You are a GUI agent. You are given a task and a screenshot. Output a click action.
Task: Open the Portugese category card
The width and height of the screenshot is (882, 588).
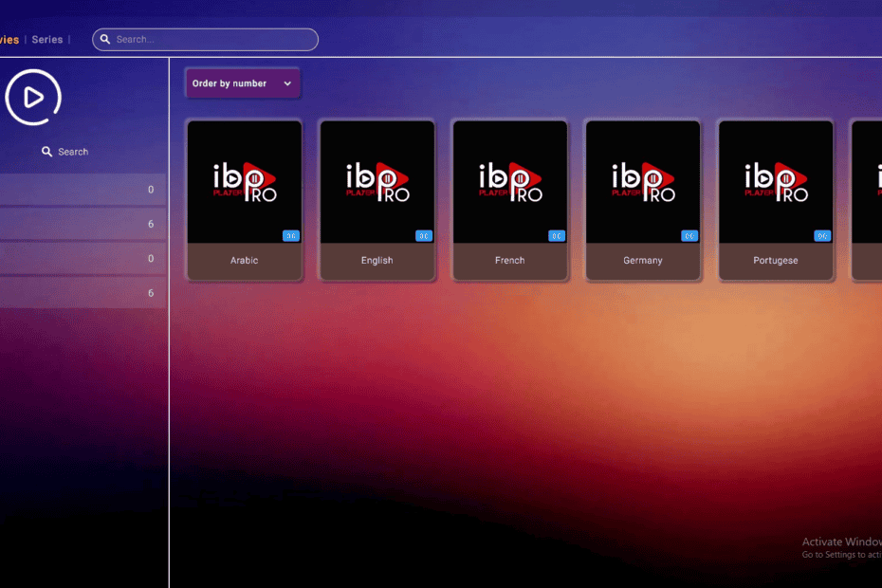tap(775, 200)
